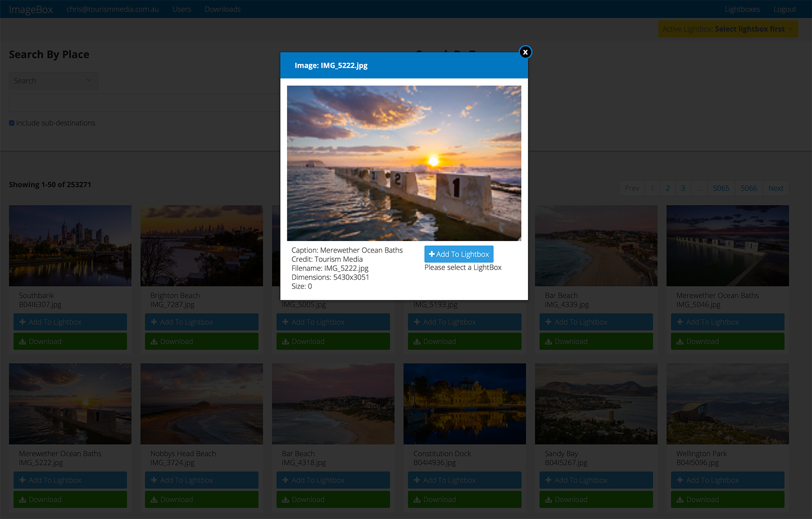This screenshot has width=812, height=519.
Task: Open the Nobbys Head Beach thumbnail
Action: coord(202,404)
